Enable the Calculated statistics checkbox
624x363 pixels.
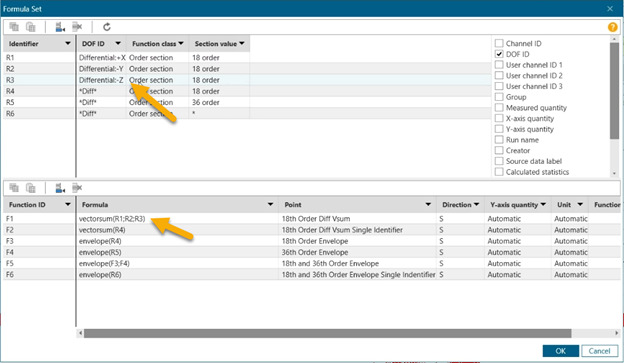coord(499,172)
